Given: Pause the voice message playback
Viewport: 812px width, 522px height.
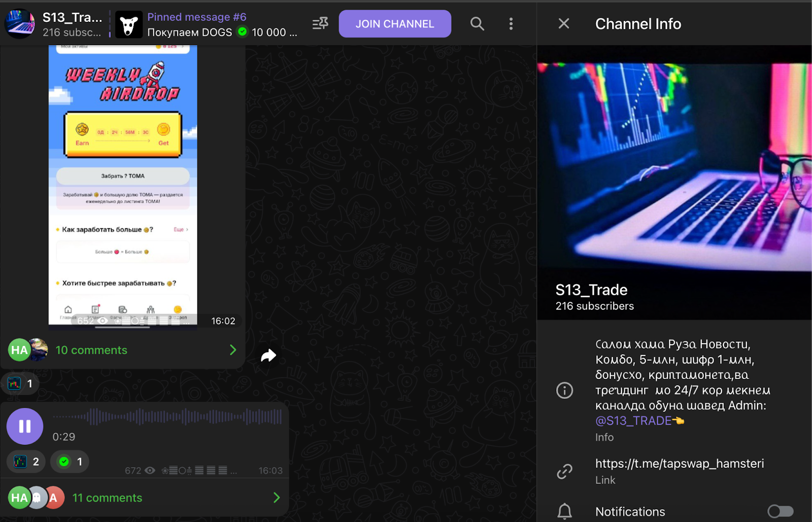Looking at the screenshot, I should (25, 426).
